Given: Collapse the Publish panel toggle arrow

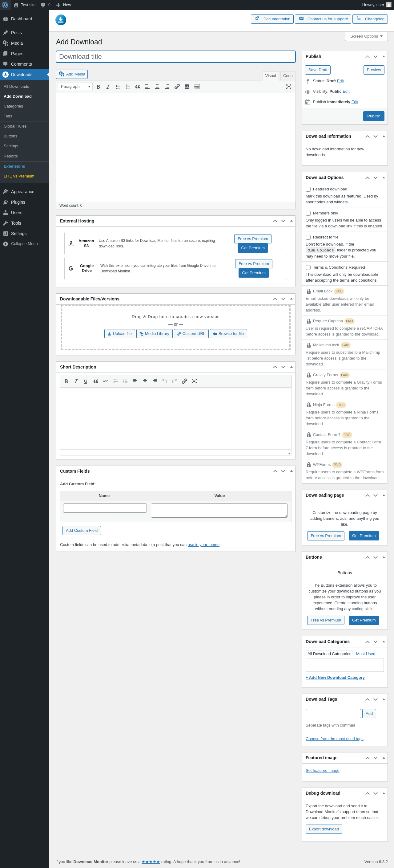Looking at the screenshot, I should coord(384,57).
